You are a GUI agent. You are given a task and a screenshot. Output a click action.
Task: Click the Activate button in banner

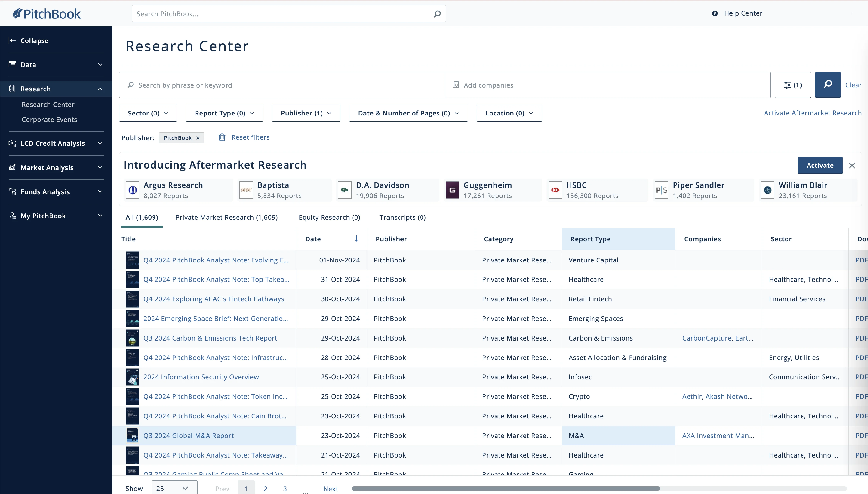(820, 165)
